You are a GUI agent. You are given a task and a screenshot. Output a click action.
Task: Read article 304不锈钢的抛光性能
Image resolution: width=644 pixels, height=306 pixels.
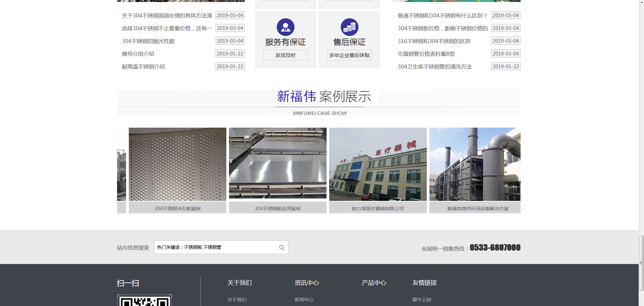coord(148,41)
